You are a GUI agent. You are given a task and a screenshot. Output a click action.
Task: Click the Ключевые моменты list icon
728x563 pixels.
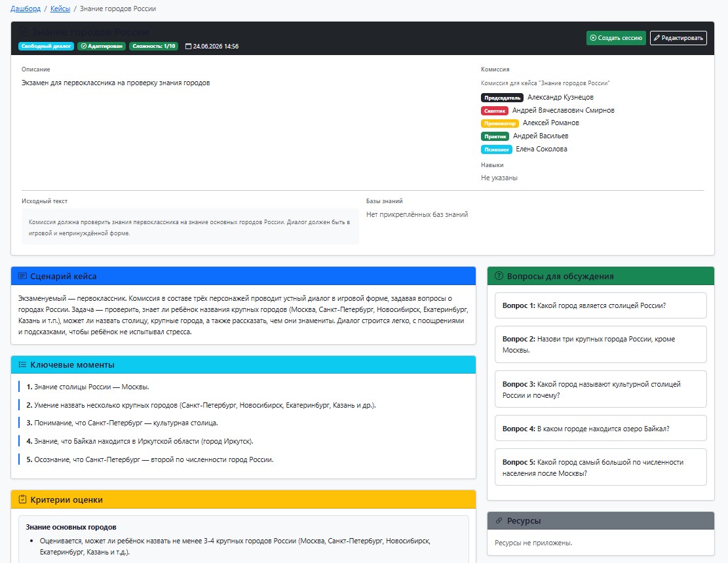pos(22,364)
